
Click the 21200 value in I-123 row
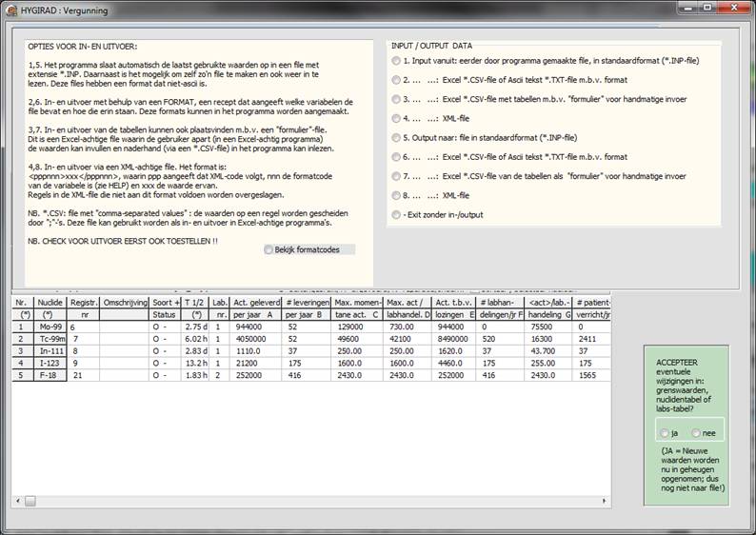(x=255, y=363)
